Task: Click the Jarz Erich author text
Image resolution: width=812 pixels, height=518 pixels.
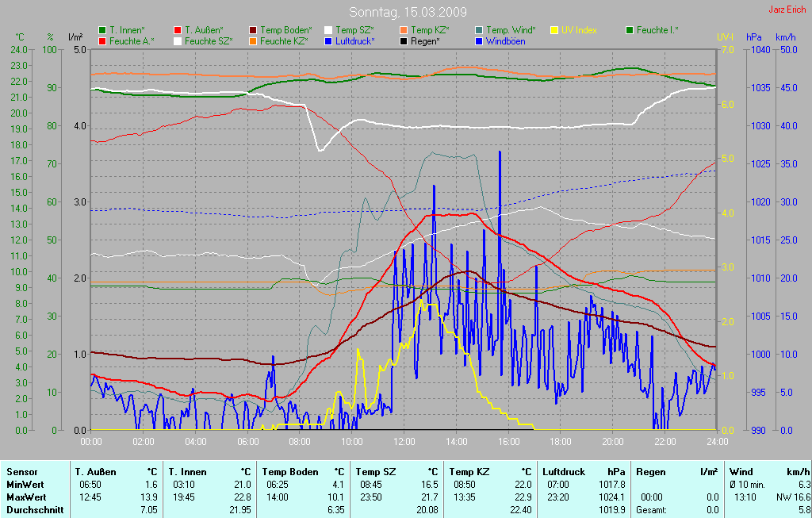Action: coord(787,10)
